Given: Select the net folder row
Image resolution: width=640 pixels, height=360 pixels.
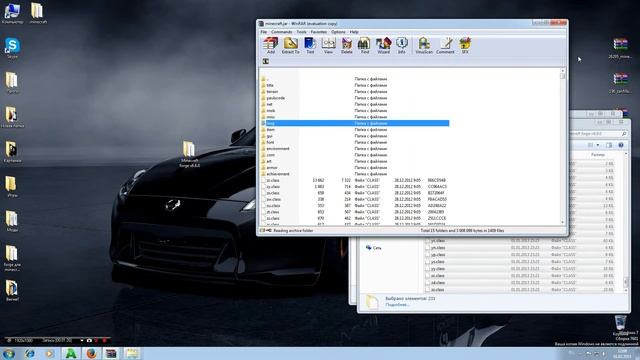Looking at the screenshot, I should (355, 104).
